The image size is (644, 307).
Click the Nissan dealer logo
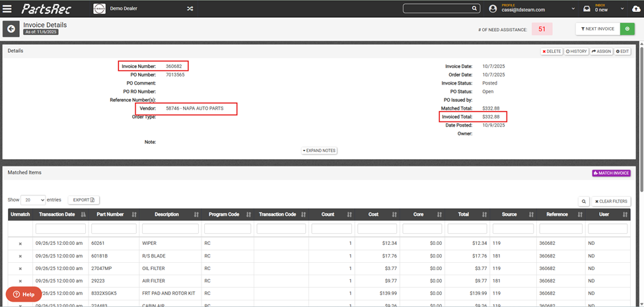[x=99, y=9]
